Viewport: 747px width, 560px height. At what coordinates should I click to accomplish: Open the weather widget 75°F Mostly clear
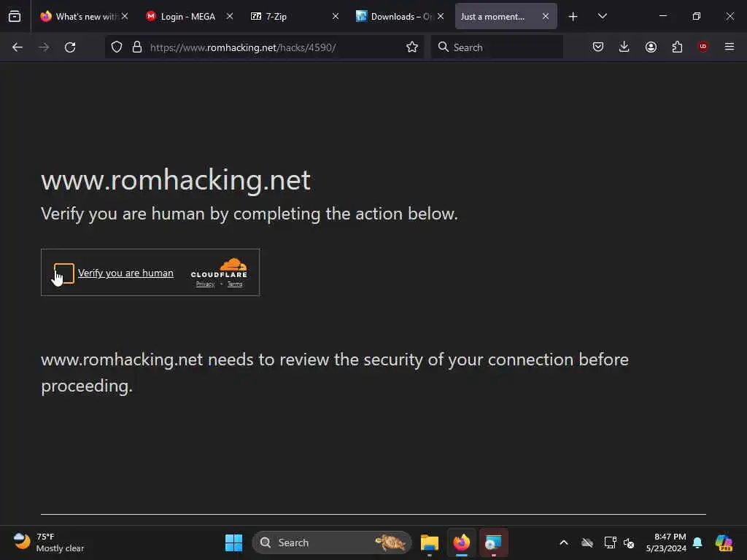(49, 542)
